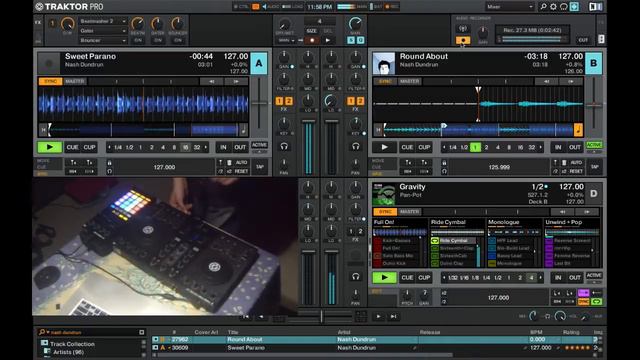This screenshot has height=360, width=640.
Task: Skip back to previous in preview player
Action: pyautogui.click(x=246, y=316)
